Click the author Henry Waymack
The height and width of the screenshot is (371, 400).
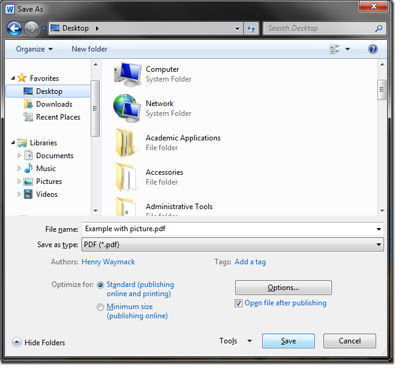point(108,262)
